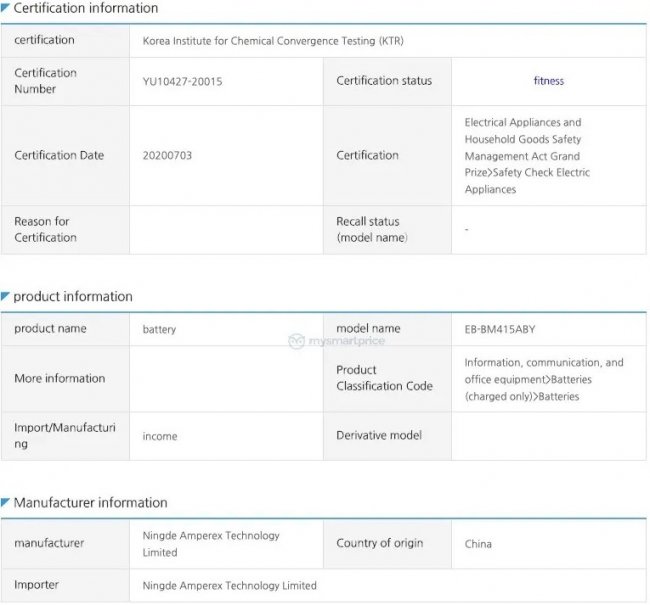
Task: Click the "battery" product name value
Action: (160, 329)
